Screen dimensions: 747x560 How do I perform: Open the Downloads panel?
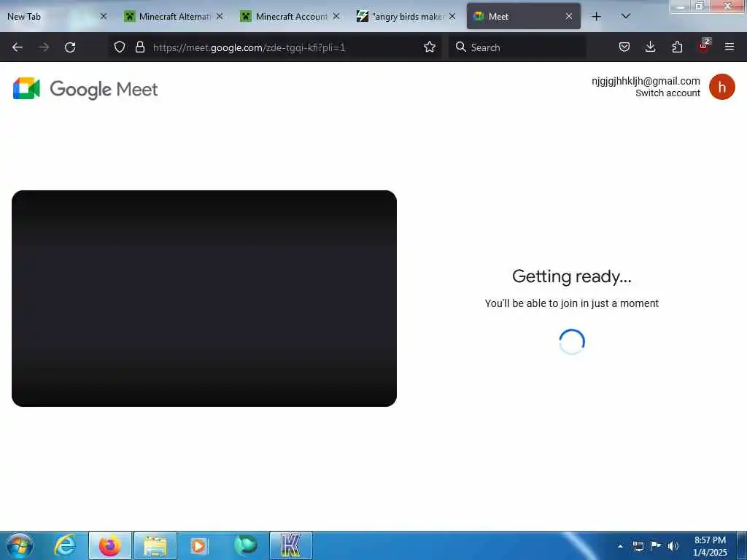pos(650,47)
